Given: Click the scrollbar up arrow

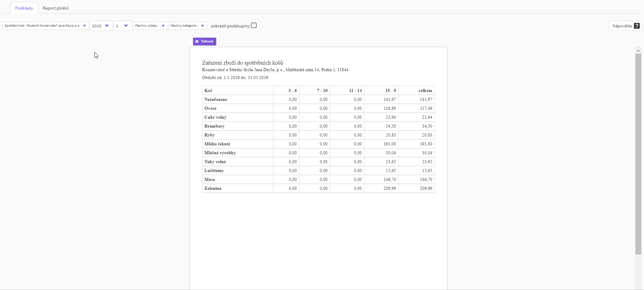Looking at the screenshot, I should [638, 51].
